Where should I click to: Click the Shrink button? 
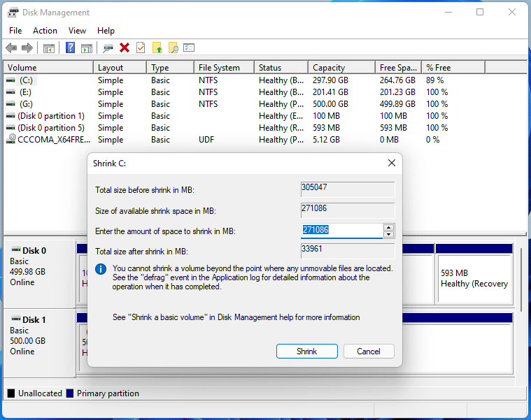coord(307,352)
